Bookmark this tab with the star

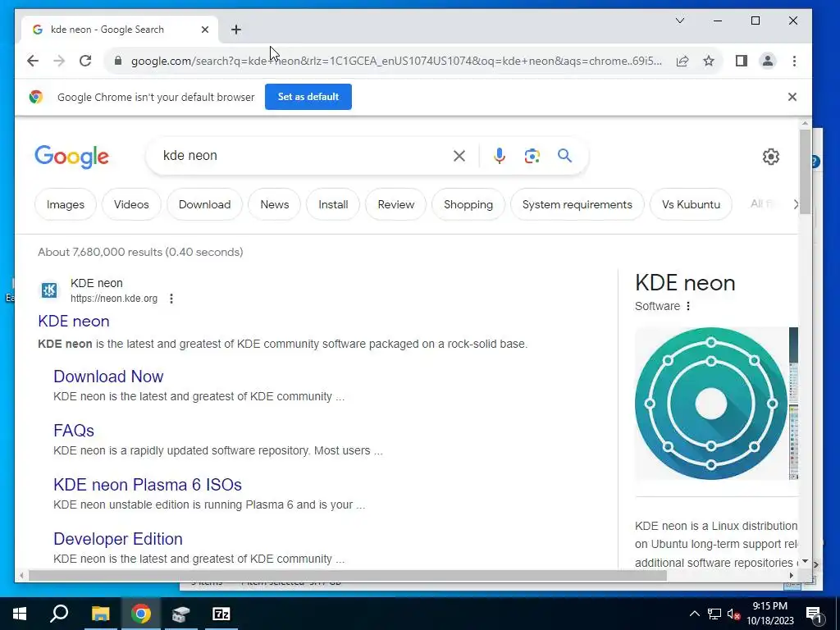709,61
